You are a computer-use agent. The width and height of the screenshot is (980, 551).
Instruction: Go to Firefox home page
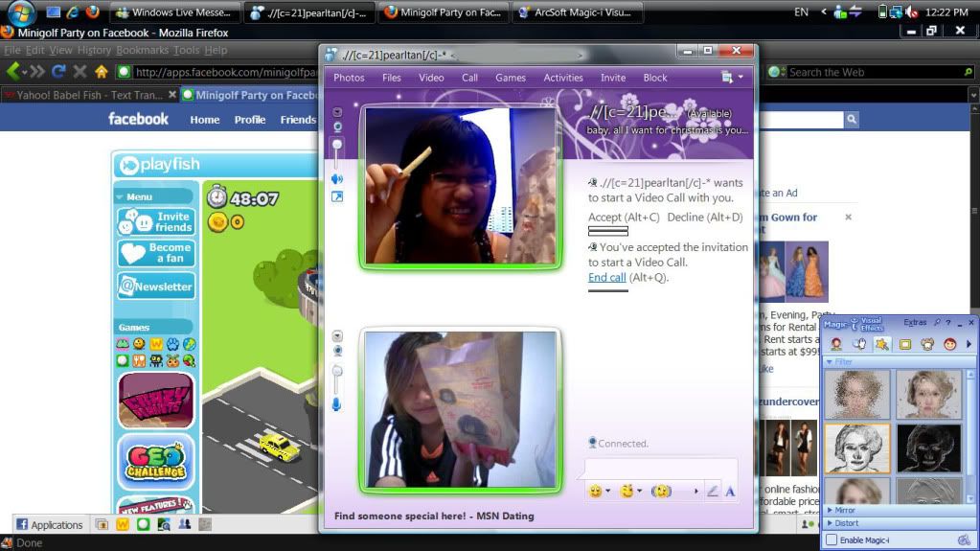[102, 72]
